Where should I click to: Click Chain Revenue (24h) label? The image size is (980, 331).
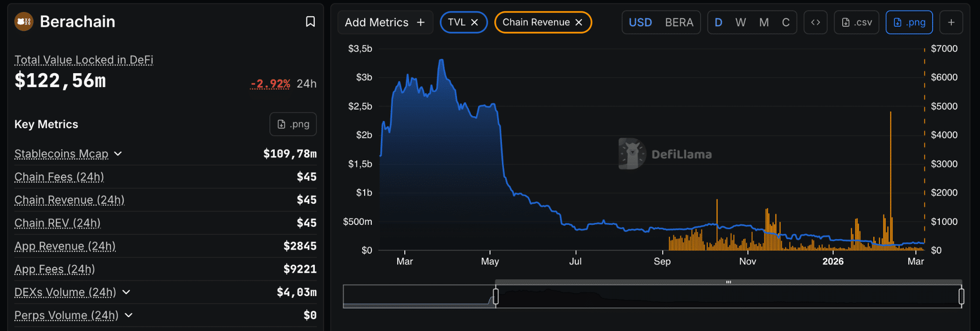pos(69,200)
